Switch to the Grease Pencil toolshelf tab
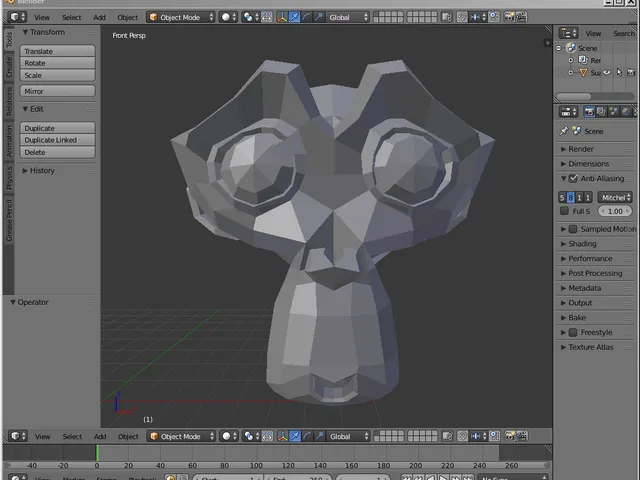 coord(9,220)
